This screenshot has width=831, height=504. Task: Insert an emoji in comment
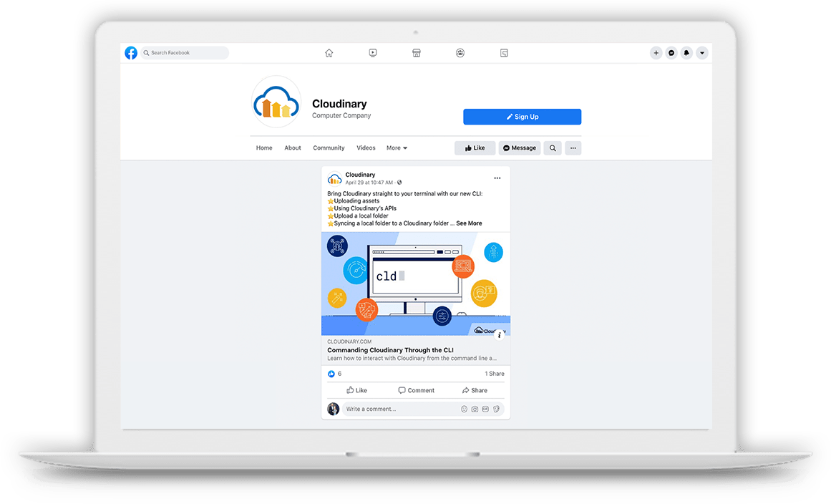pos(465,409)
